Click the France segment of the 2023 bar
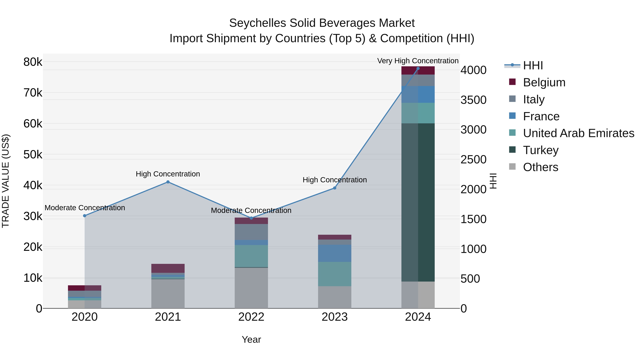This screenshot has height=362, width=644. (335, 253)
